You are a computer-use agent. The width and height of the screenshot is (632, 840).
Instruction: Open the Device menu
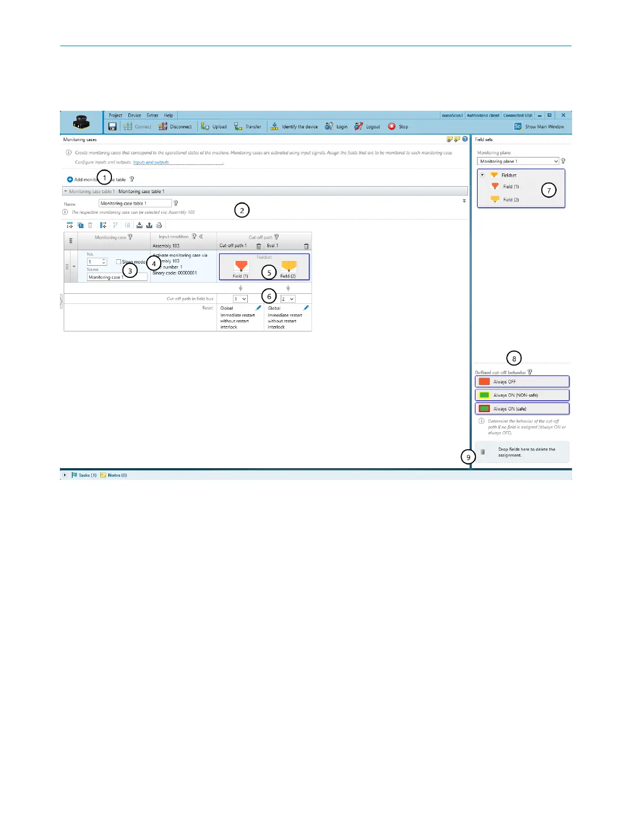point(134,115)
